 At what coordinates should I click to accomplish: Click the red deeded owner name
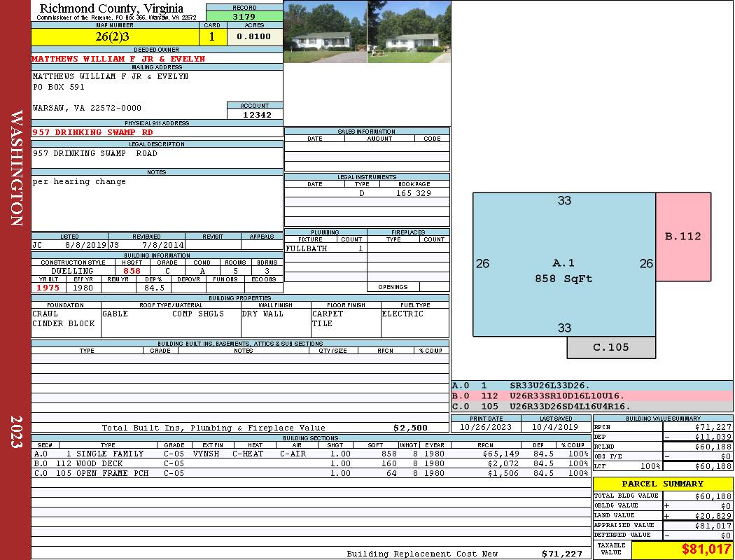click(119, 59)
